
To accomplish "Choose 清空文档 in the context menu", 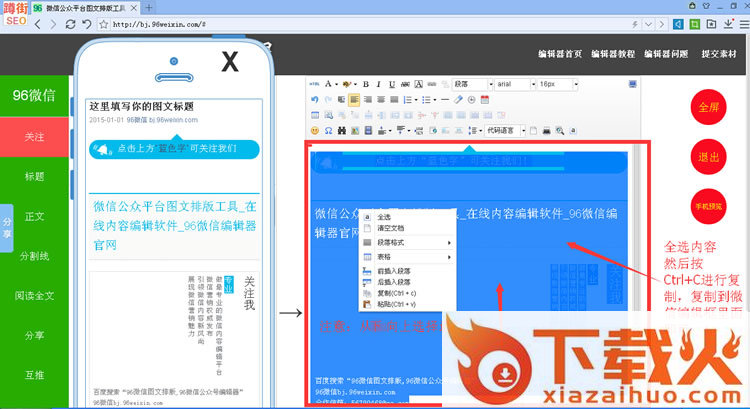I will point(390,228).
